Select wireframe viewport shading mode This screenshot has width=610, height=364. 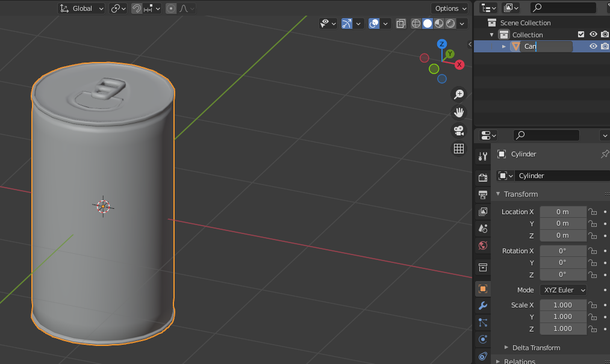416,23
